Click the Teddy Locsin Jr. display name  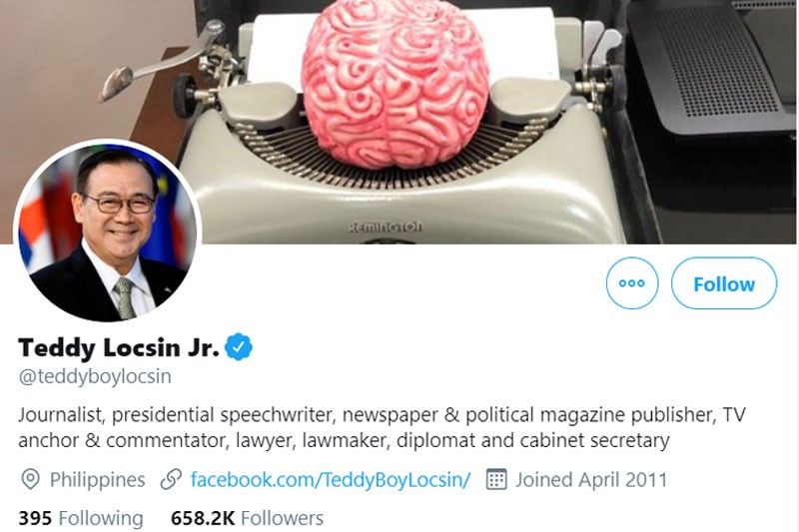pyautogui.click(x=119, y=347)
